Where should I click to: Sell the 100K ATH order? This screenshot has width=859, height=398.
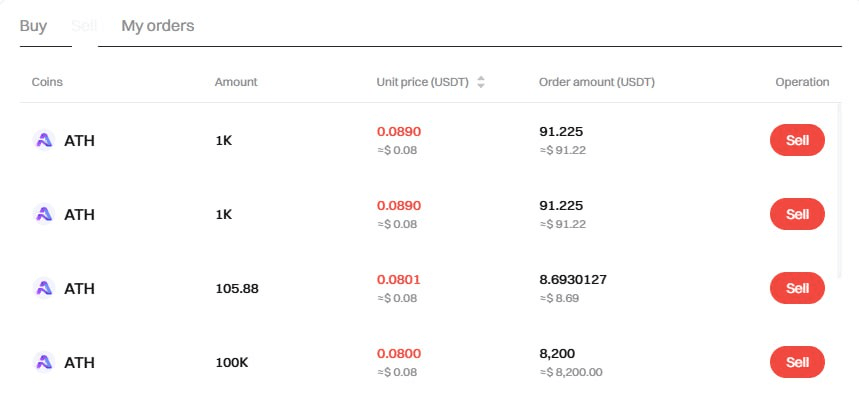coord(797,362)
